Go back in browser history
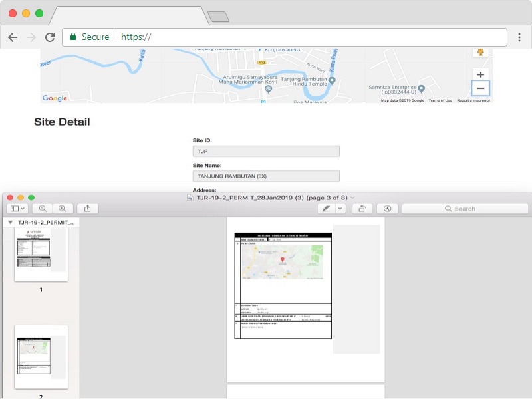Image resolution: width=532 pixels, height=399 pixels. (13, 37)
